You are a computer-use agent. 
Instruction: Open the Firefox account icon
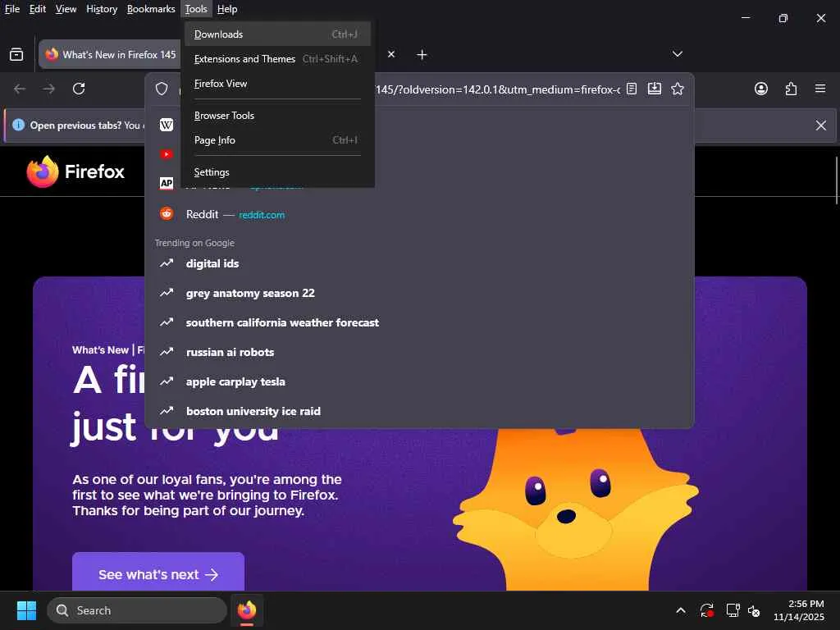tap(760, 89)
